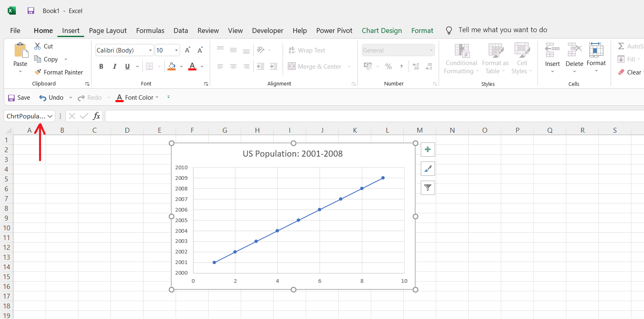Click the Insert Function fx icon
644x319 pixels.
(96, 116)
